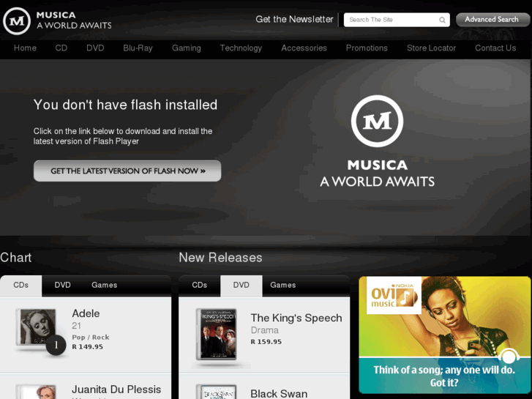Switch to New Releases Games tab
532x399 pixels.
(x=283, y=286)
